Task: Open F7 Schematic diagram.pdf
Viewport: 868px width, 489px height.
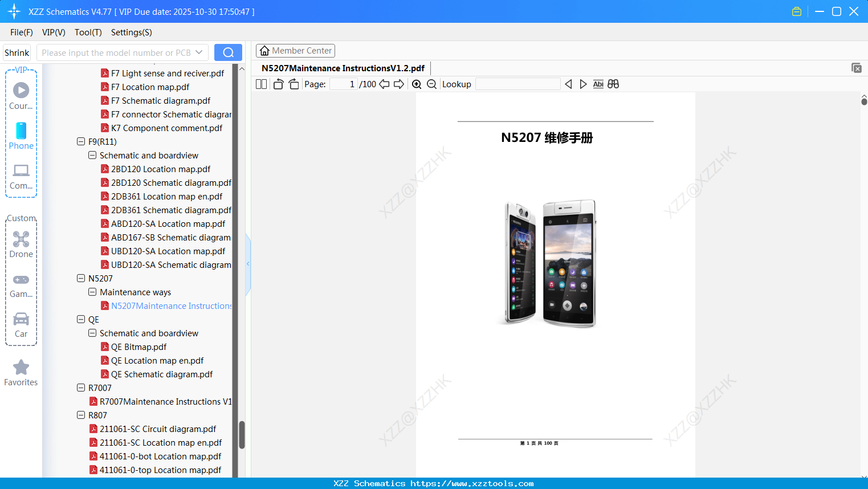Action: click(x=161, y=100)
